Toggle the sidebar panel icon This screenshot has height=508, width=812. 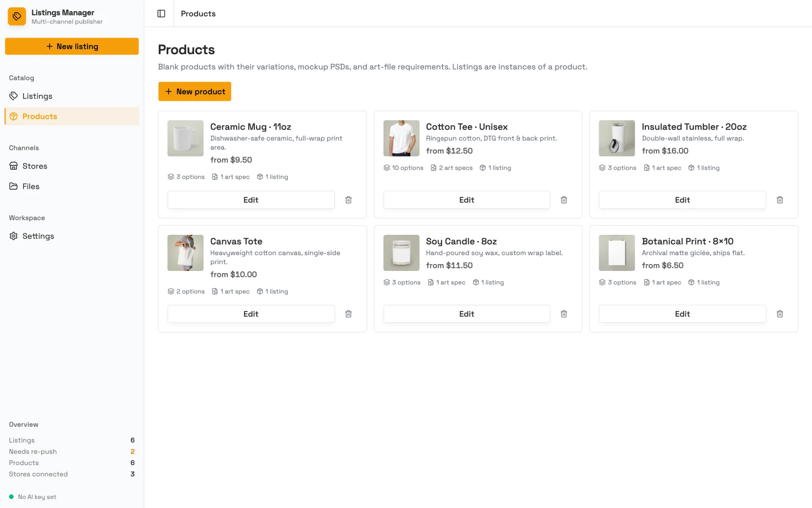coord(161,14)
